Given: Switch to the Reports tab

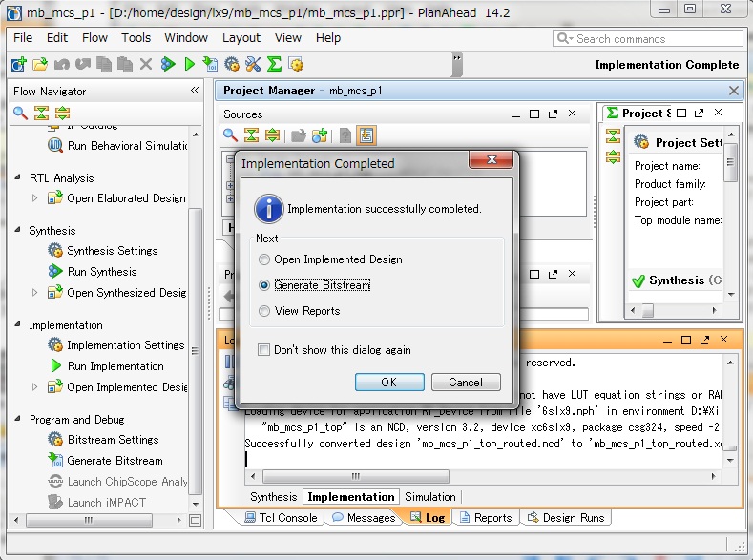Looking at the screenshot, I should coord(486,518).
